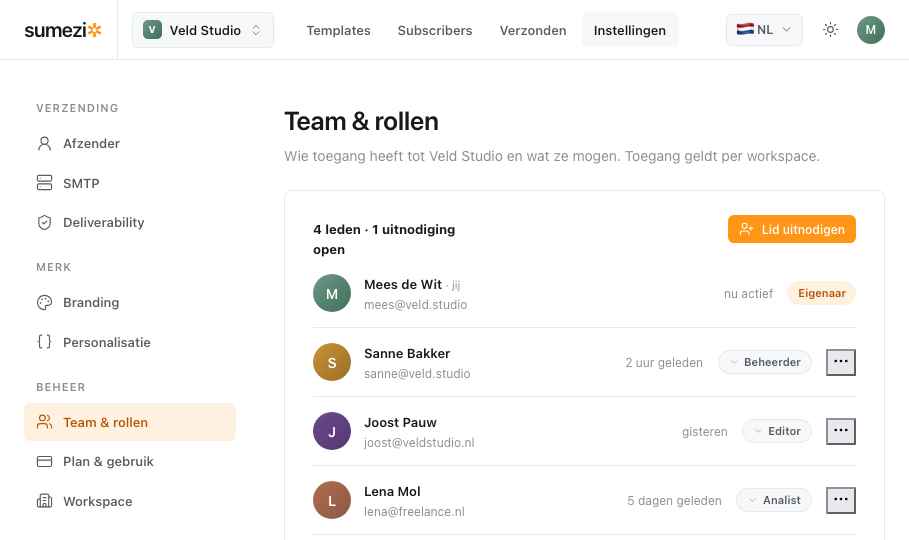Viewport: 909px width, 540px height.
Task: Click the workspace switcher up-down chevrons
Action: 256,30
